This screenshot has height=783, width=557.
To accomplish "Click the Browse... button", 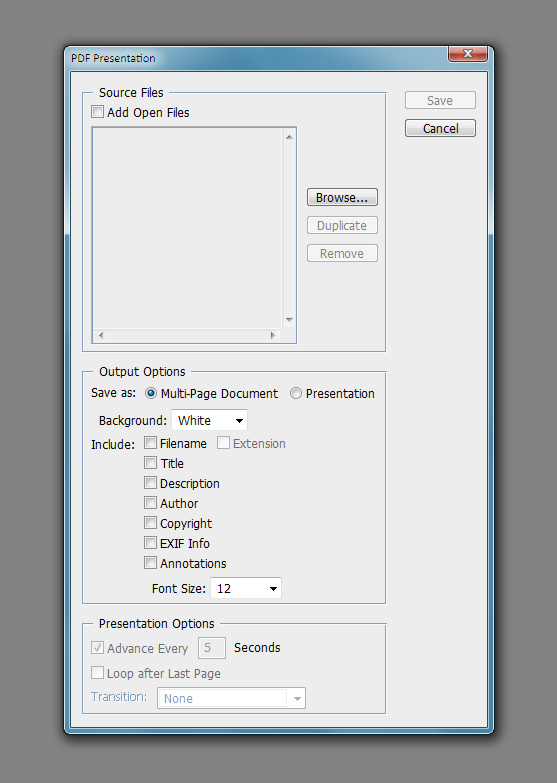I will (342, 197).
